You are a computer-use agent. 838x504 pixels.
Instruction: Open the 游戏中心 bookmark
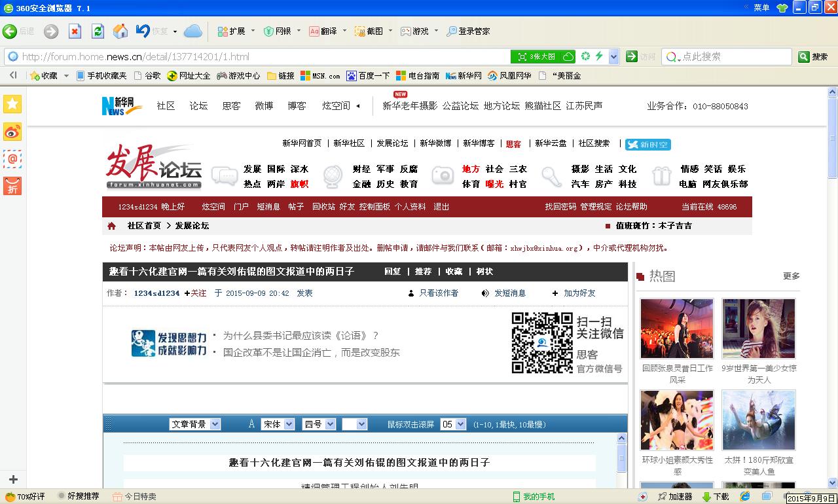pyautogui.click(x=239, y=76)
